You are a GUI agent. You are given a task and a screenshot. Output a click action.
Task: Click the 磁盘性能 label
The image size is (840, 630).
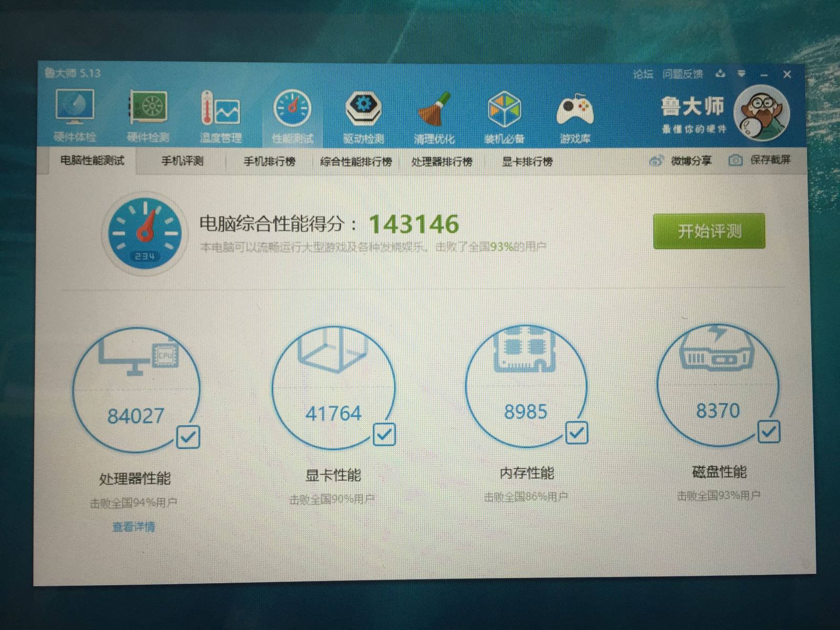click(x=719, y=471)
